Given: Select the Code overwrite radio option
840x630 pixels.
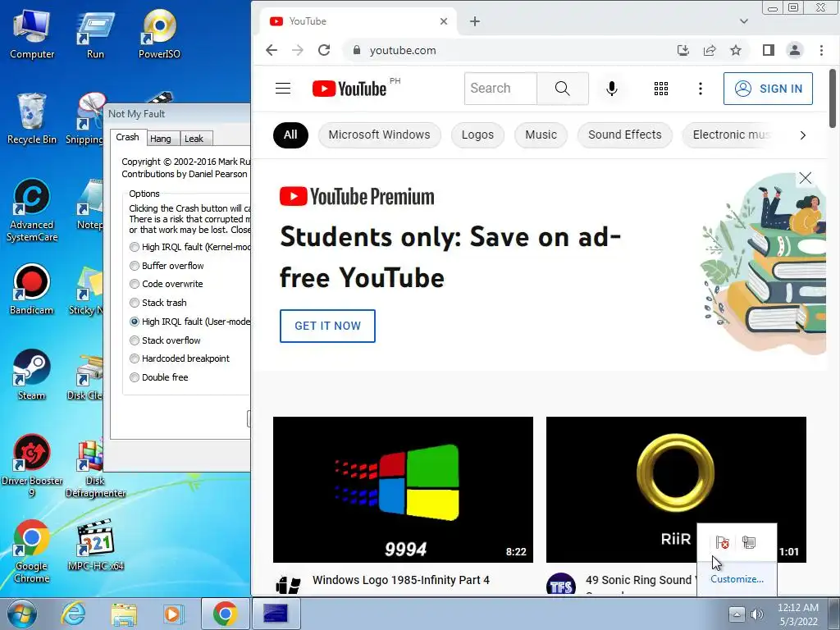Looking at the screenshot, I should point(135,284).
